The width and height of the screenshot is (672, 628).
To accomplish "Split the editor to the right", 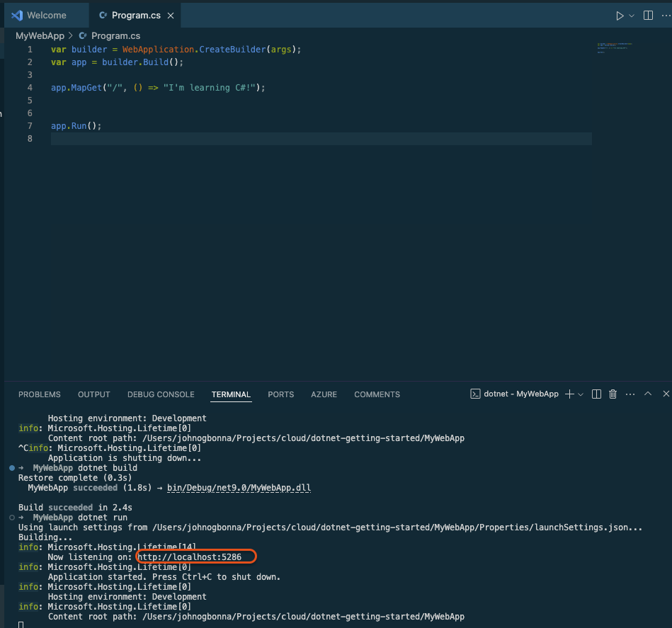I will tap(648, 16).
